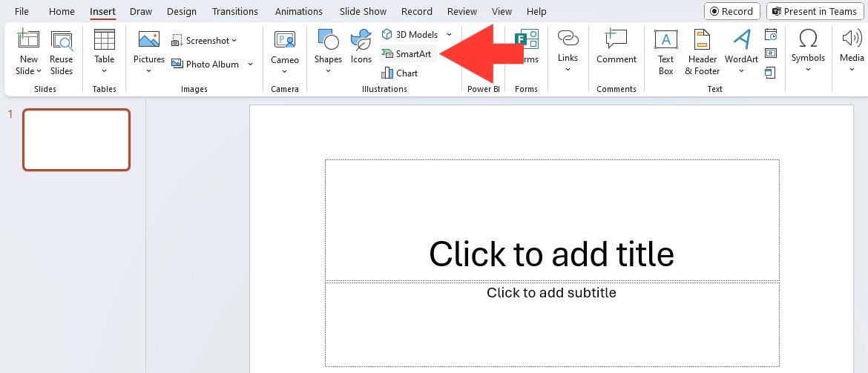Expand the Links dropdown arrow
868x373 pixels.
[568, 70]
